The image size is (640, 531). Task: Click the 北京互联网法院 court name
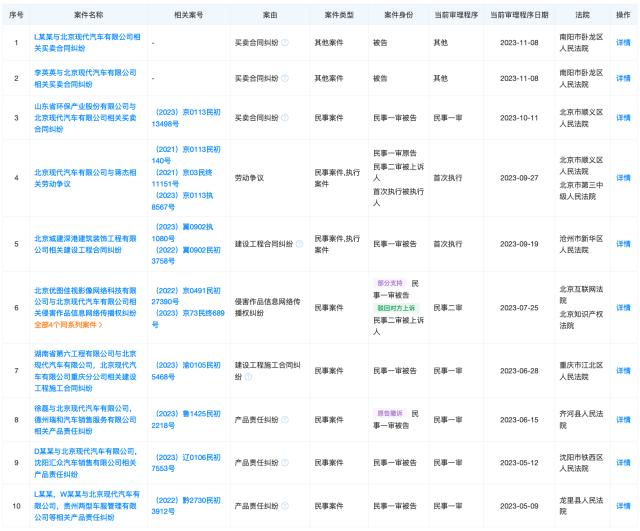581,295
